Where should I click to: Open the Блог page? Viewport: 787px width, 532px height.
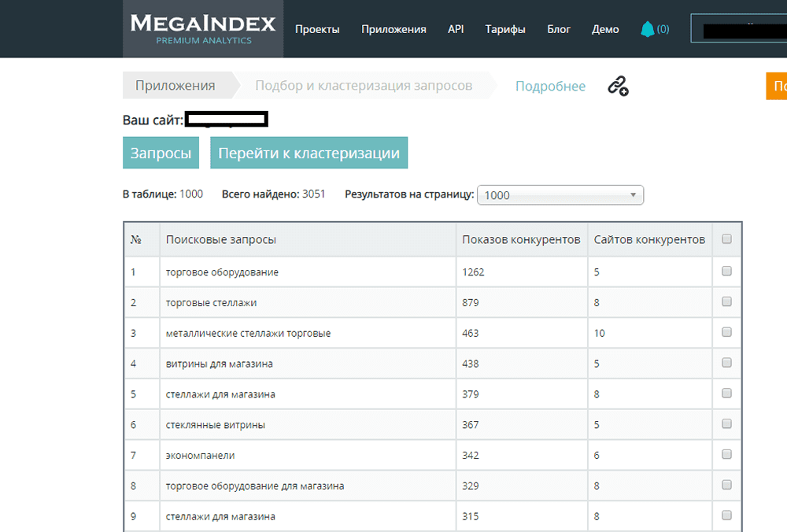[x=559, y=28]
